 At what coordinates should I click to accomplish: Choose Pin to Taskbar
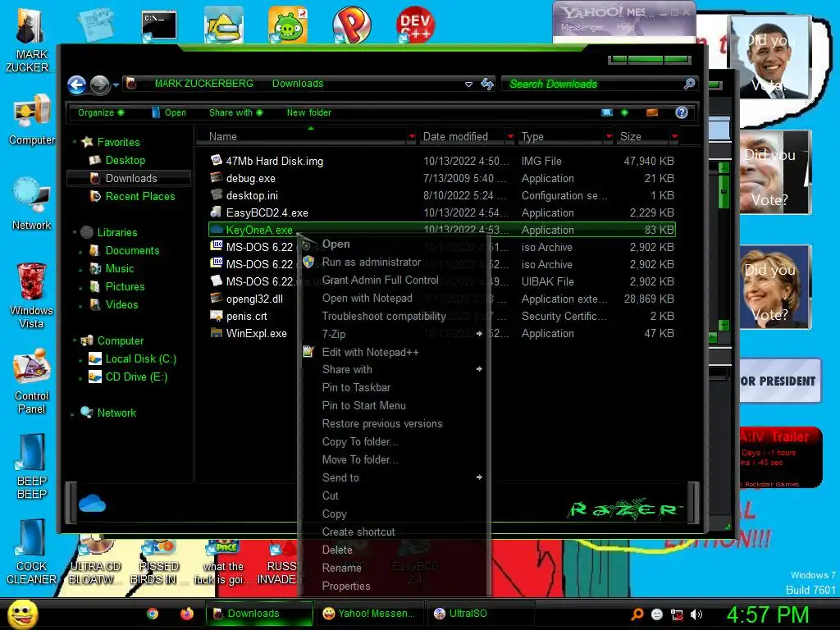coord(356,387)
